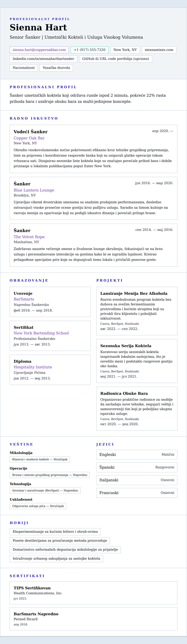
Task: Open the Hospitality Institute link
Action: [33, 367]
